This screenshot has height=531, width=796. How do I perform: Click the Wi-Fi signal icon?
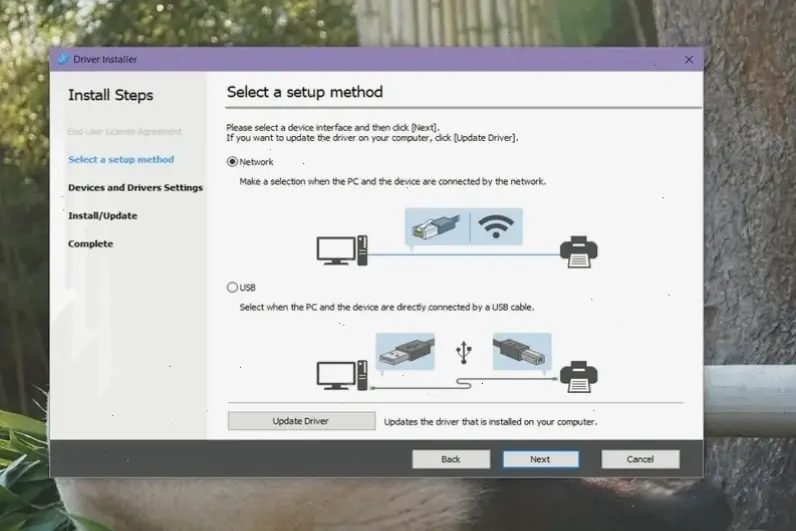[x=495, y=226]
